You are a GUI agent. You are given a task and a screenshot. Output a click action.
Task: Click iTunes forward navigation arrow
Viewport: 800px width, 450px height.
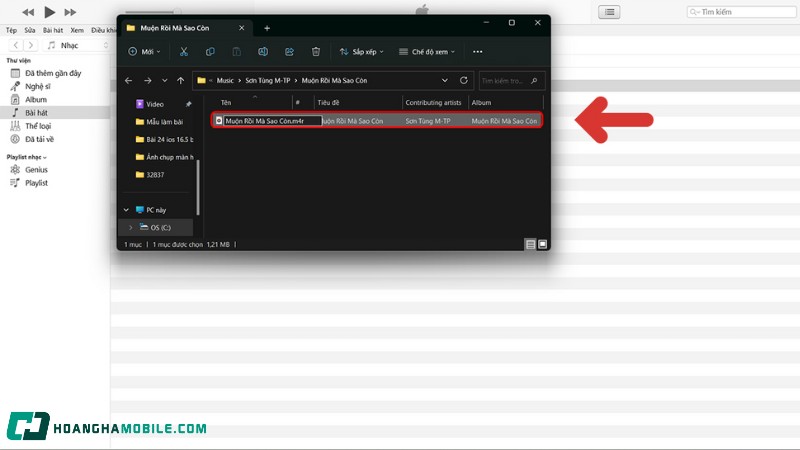coord(31,45)
